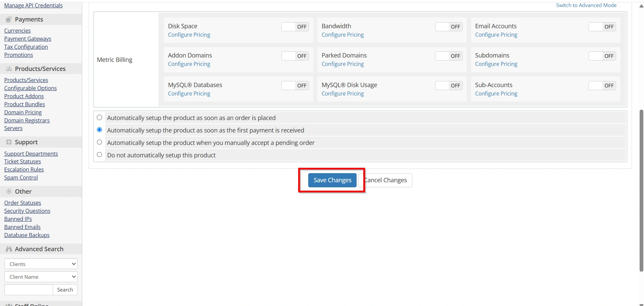Image resolution: width=644 pixels, height=306 pixels.
Task: Click the Payments section coins icon
Action: coord(9,20)
